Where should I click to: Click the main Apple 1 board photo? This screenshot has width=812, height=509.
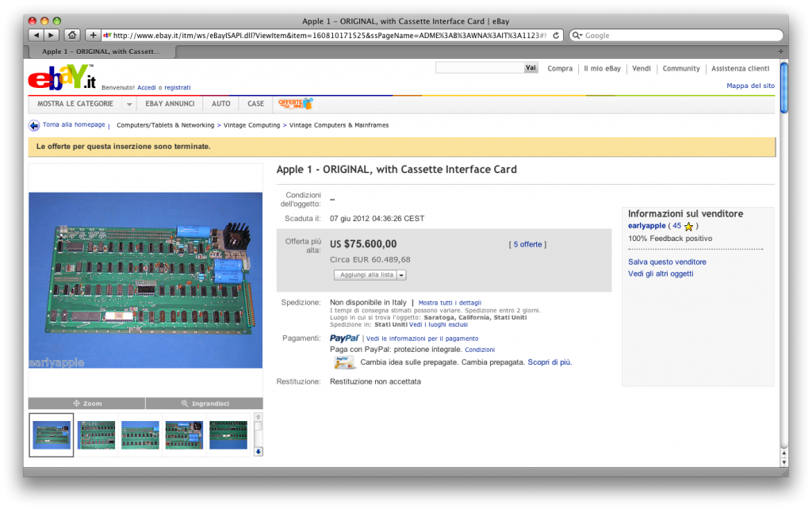click(x=146, y=280)
